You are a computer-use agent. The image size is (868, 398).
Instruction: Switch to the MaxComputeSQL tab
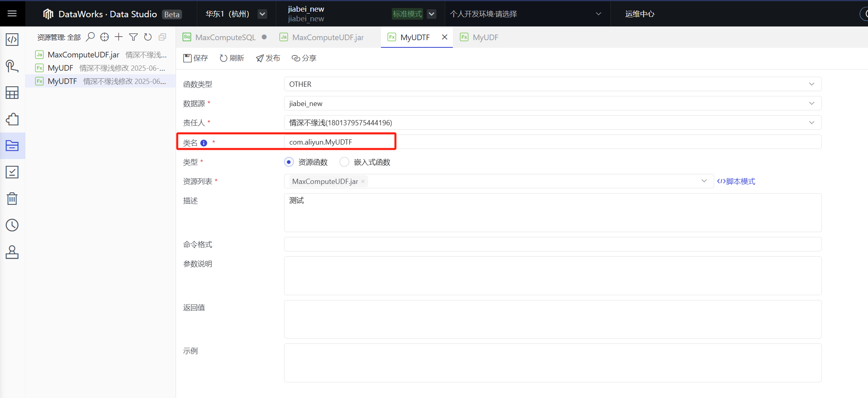[225, 37]
